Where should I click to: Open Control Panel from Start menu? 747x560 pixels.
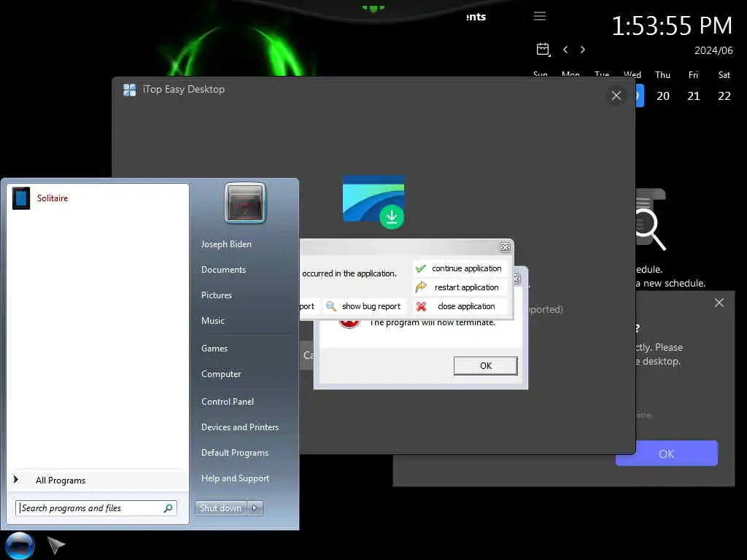pyautogui.click(x=228, y=402)
